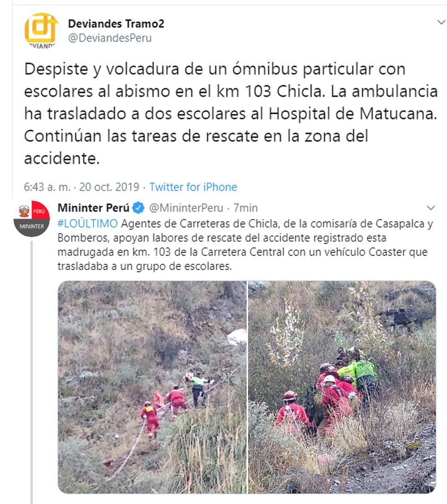Viewport: 447px width, 504px height.
Task: Open the #LOÚLTIMO hashtag
Action: (x=88, y=223)
